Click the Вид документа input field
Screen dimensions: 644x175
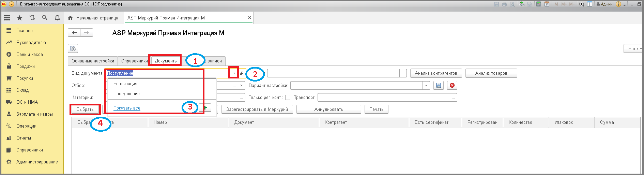168,73
